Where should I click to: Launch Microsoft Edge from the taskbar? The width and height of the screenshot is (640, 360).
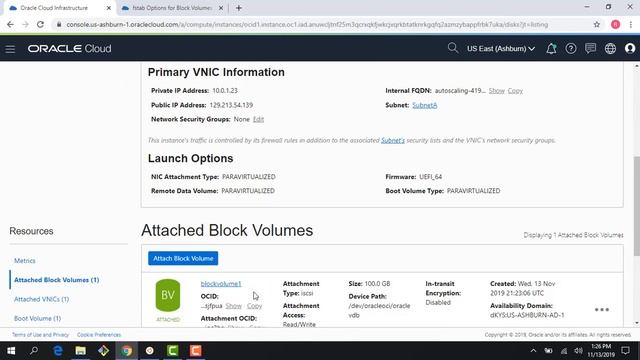pos(58,351)
